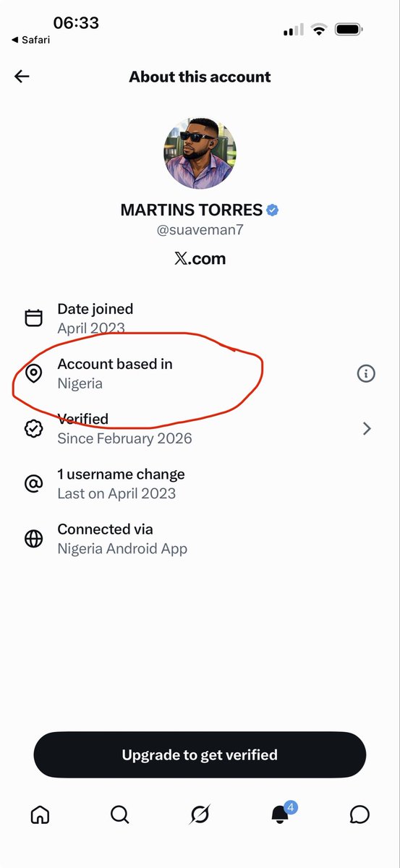The height and width of the screenshot is (868, 400).
Task: Expand the Verified row chevron
Action: (367, 429)
